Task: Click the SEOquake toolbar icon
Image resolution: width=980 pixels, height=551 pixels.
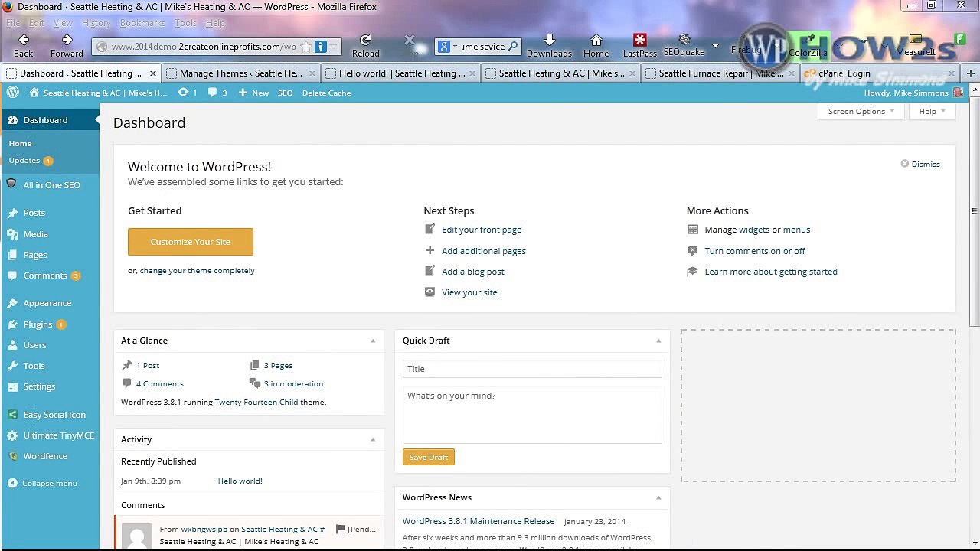Action: click(x=684, y=45)
